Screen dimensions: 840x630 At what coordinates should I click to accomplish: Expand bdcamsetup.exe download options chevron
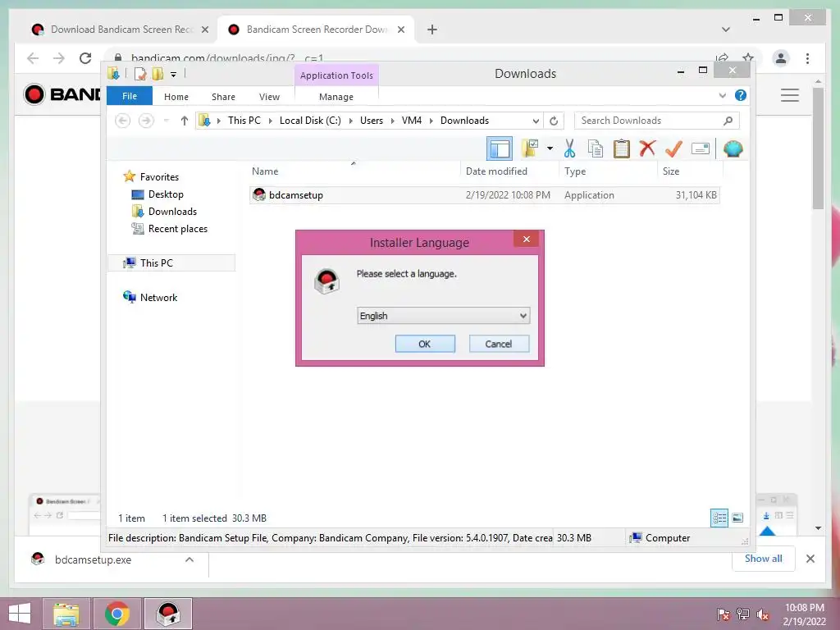[189, 559]
